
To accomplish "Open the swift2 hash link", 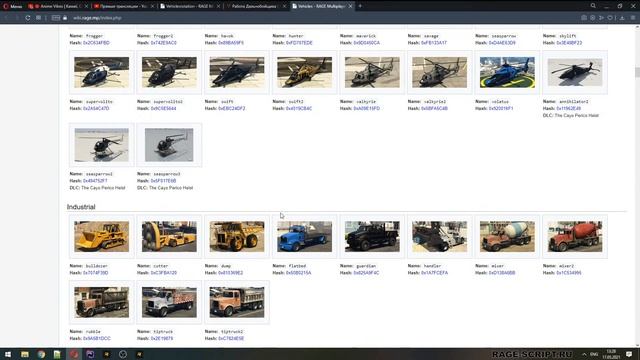I will [x=299, y=109].
